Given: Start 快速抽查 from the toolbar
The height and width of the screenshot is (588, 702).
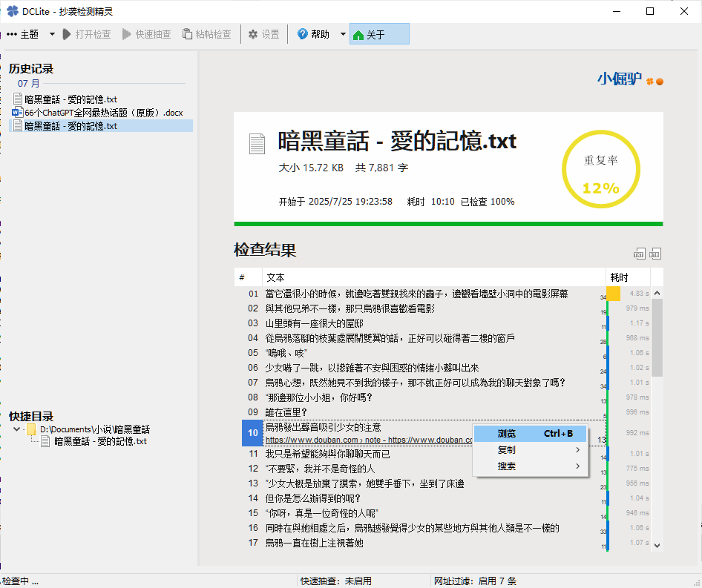Looking at the screenshot, I should tap(147, 34).
